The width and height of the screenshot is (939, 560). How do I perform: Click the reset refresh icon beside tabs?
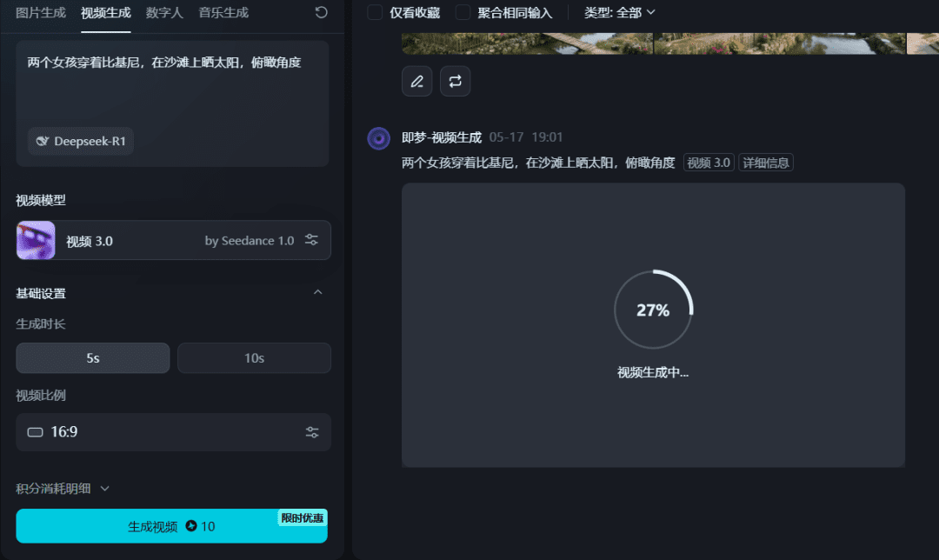click(322, 12)
